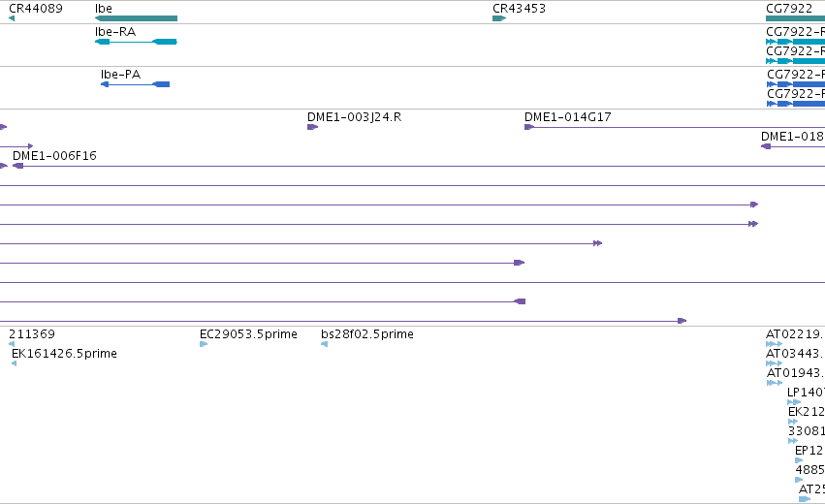Select arrow glyph under 211369

[12, 344]
